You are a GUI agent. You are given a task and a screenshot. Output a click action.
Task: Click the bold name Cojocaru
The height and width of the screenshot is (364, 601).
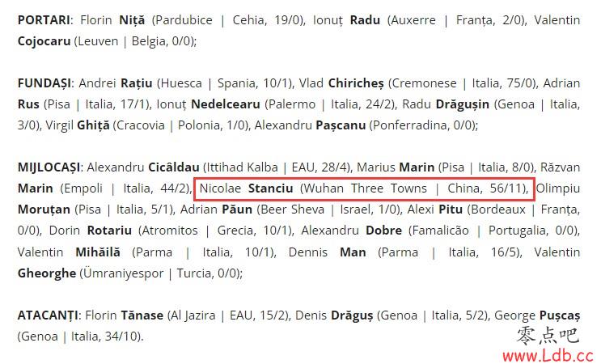[44, 41]
